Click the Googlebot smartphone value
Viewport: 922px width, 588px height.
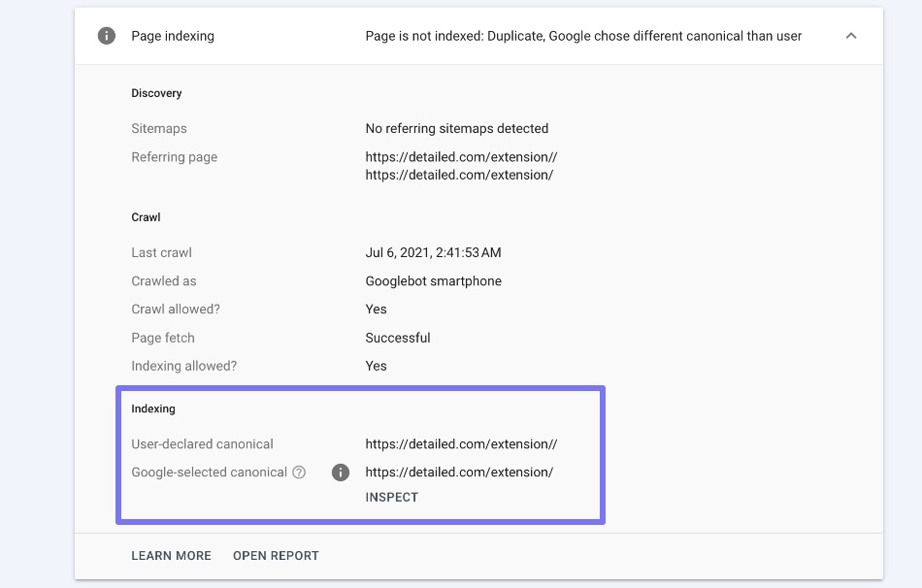pyautogui.click(x=434, y=281)
